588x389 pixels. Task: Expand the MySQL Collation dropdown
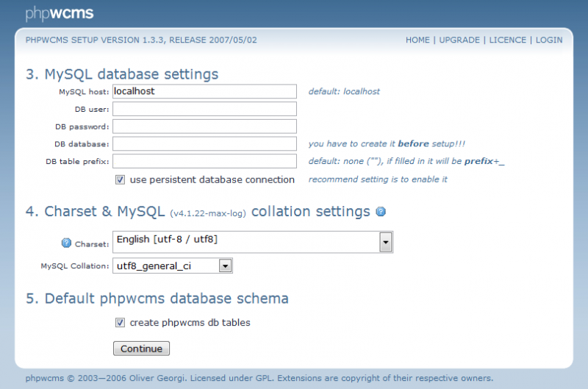point(226,265)
